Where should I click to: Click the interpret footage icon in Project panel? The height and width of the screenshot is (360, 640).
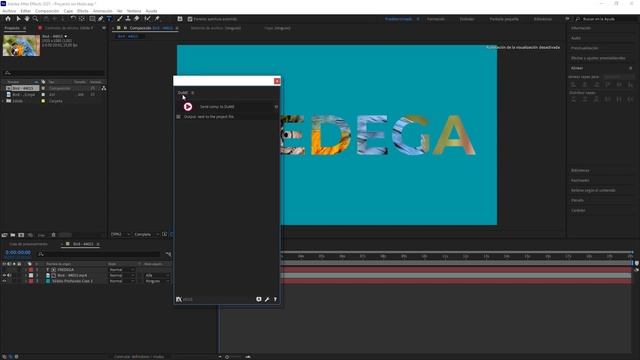[4, 235]
